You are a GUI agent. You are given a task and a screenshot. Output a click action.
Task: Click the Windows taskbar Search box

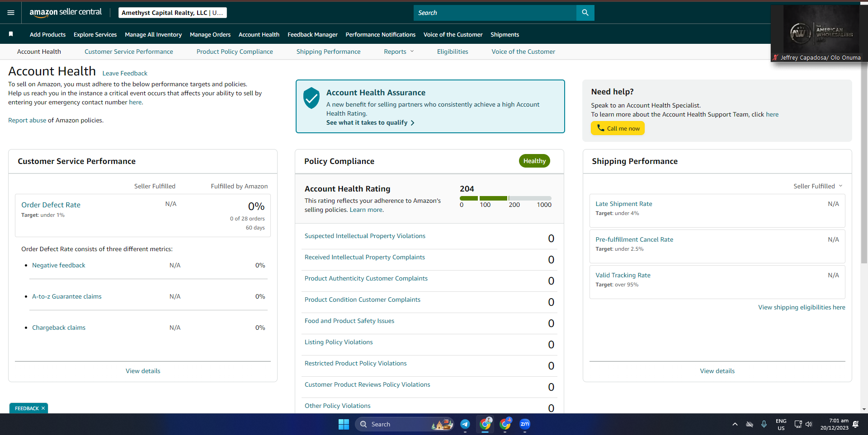coord(405,424)
